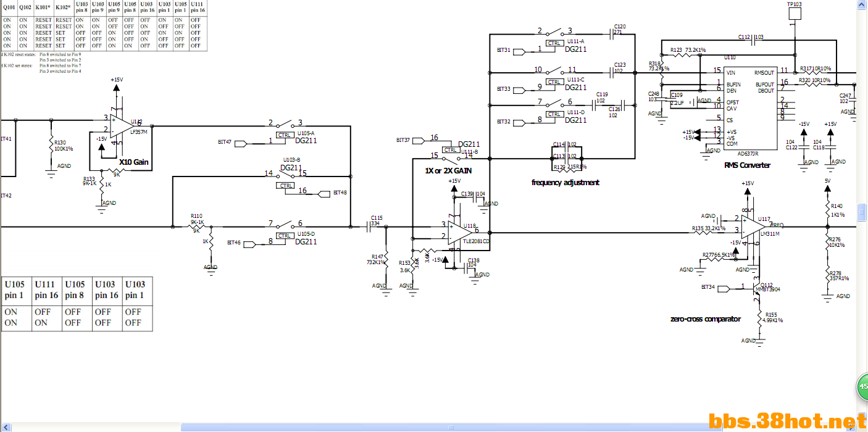Viewport: 868px width, 432px height.
Task: Click the U105-D switch designator
Action: (x=306, y=234)
